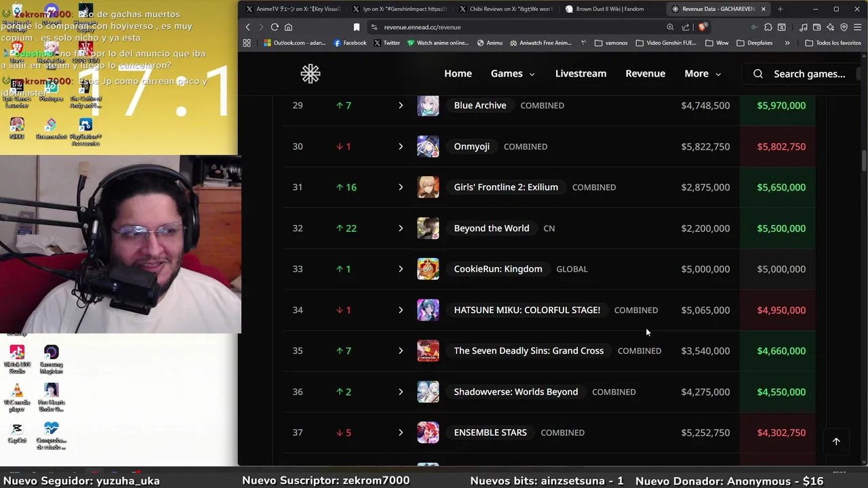Click the Girls' Frontline 2 game icon
Screen dimensions: 868x488
coord(428,187)
